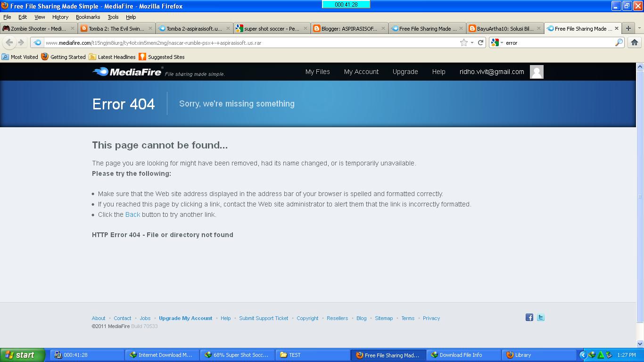Open the Resellers footer link
The width and height of the screenshot is (644, 362).
click(x=338, y=318)
